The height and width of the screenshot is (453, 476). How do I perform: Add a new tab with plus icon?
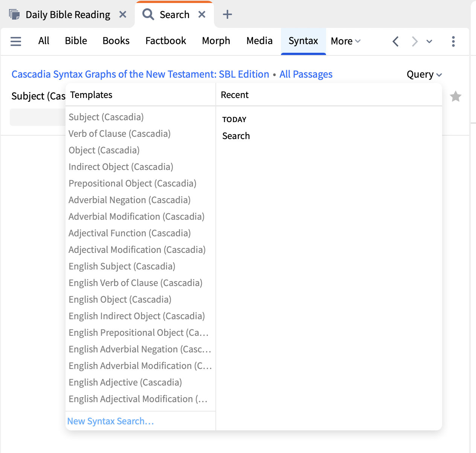(227, 15)
